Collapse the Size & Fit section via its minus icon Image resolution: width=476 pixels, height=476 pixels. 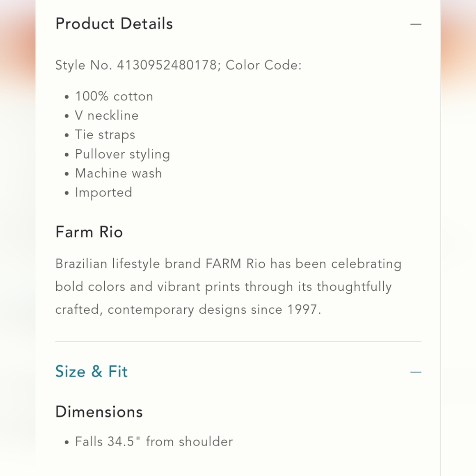pyautogui.click(x=416, y=372)
